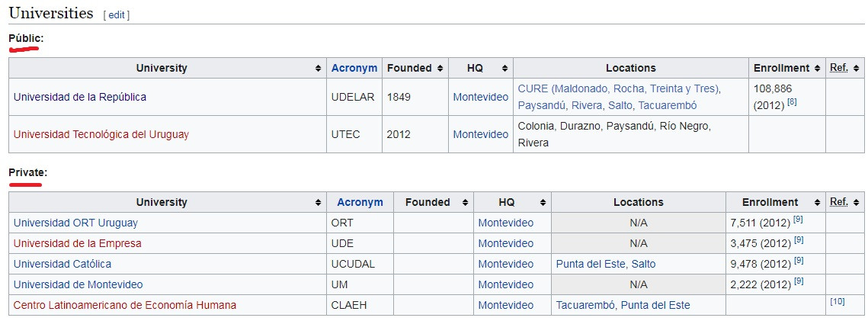This screenshot has height=321, width=868.
Task: Go to Universidad de Montevideo page
Action: tap(78, 284)
